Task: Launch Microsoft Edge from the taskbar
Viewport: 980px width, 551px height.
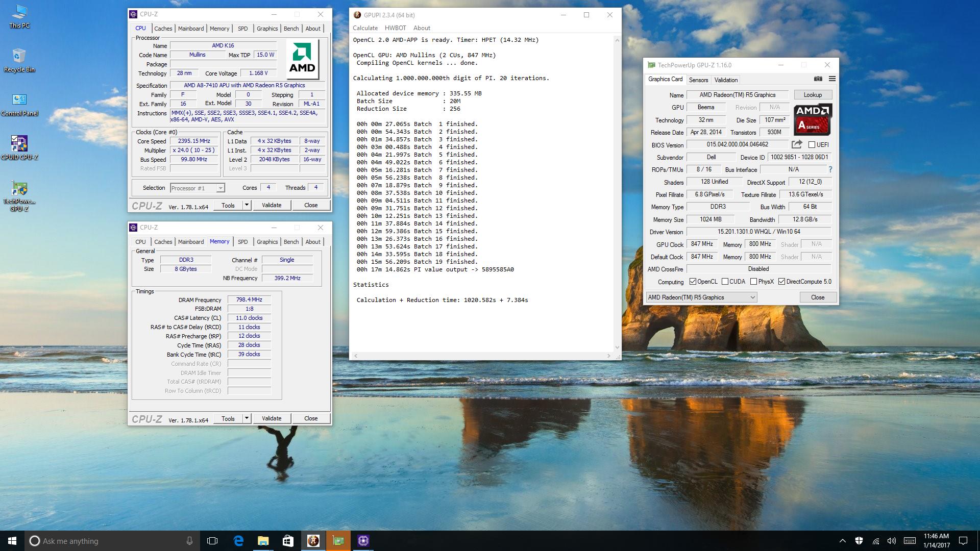Action: click(x=238, y=541)
